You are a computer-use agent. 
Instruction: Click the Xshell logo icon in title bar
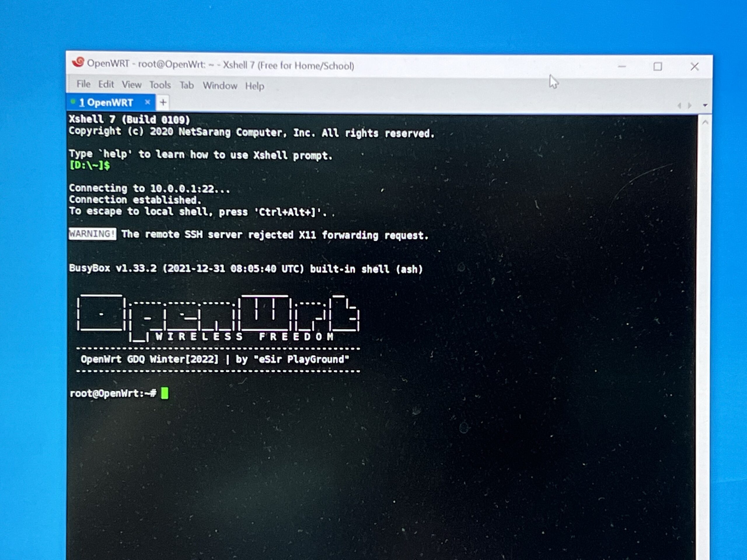click(x=78, y=62)
